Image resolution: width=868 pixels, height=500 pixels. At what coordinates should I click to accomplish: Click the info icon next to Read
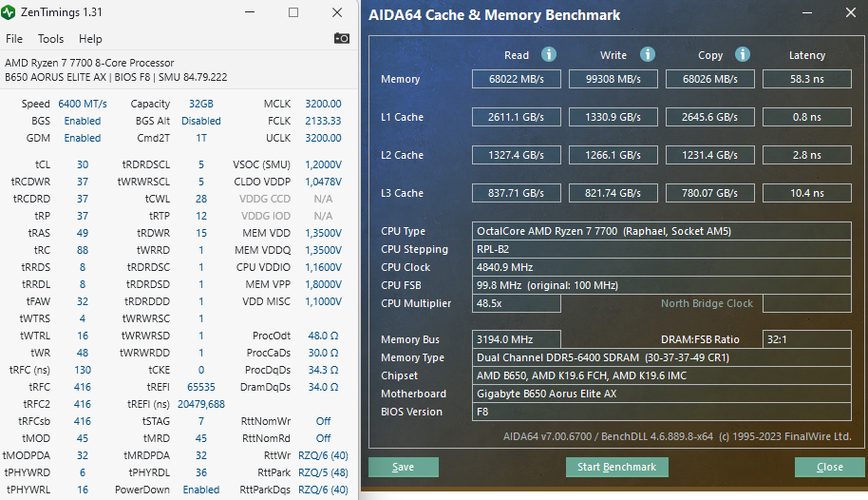pos(549,54)
